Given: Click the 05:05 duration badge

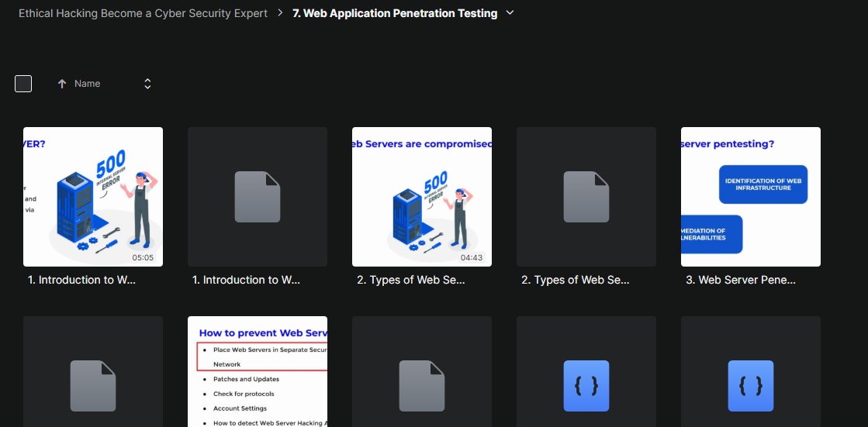Looking at the screenshot, I should point(143,257).
